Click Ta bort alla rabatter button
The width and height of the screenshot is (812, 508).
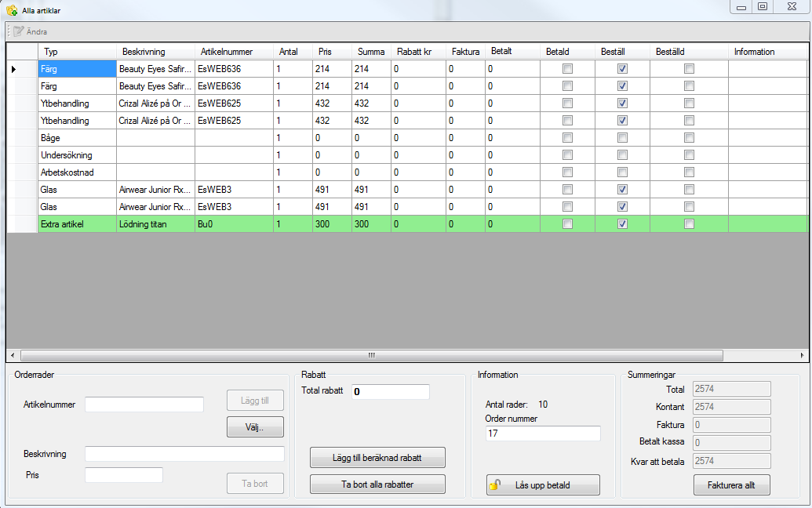tap(377, 484)
